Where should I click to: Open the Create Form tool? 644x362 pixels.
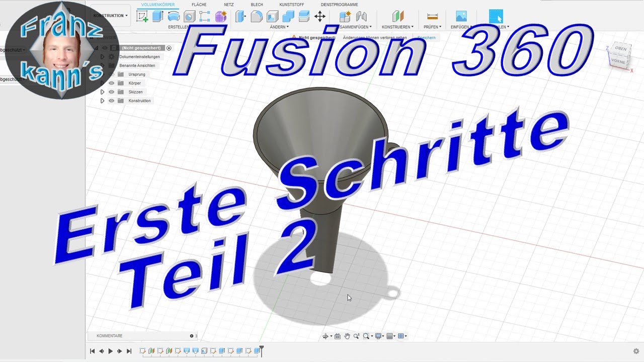(x=220, y=16)
